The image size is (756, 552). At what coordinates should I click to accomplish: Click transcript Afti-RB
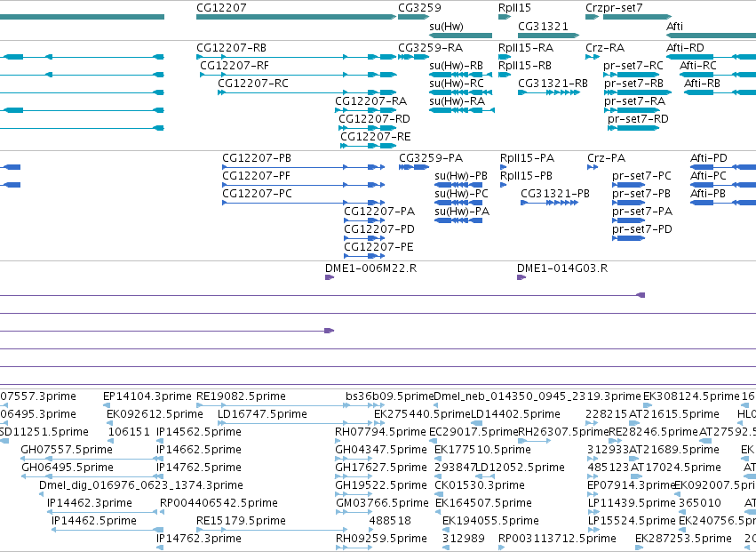coord(720,92)
